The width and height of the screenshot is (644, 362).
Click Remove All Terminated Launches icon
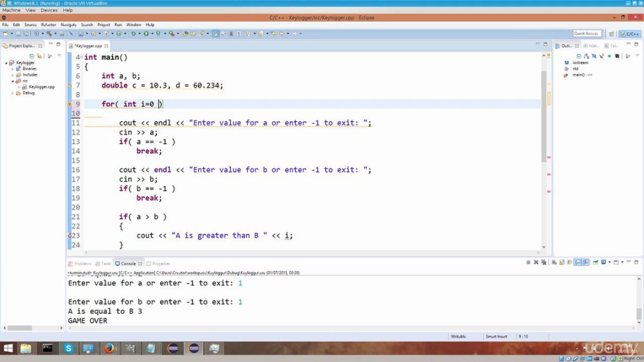[x=544, y=262]
